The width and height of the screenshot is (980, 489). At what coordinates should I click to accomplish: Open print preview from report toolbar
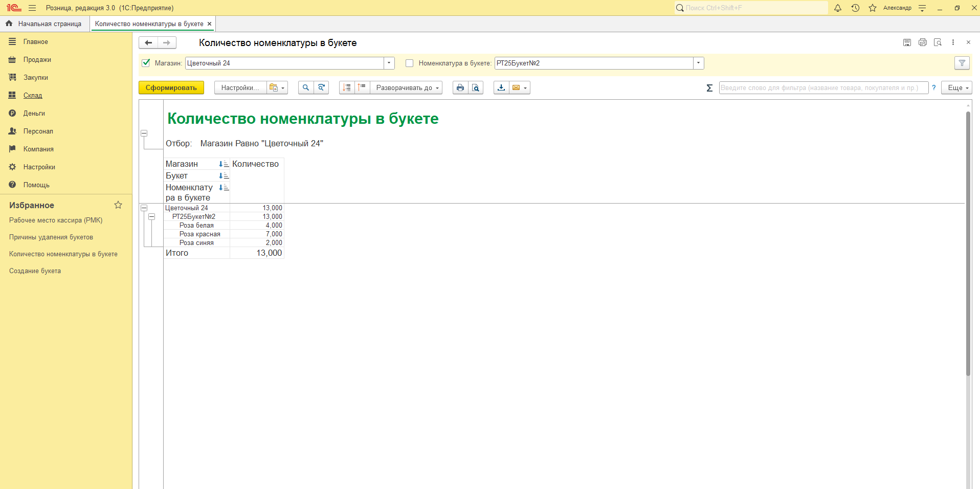click(476, 87)
